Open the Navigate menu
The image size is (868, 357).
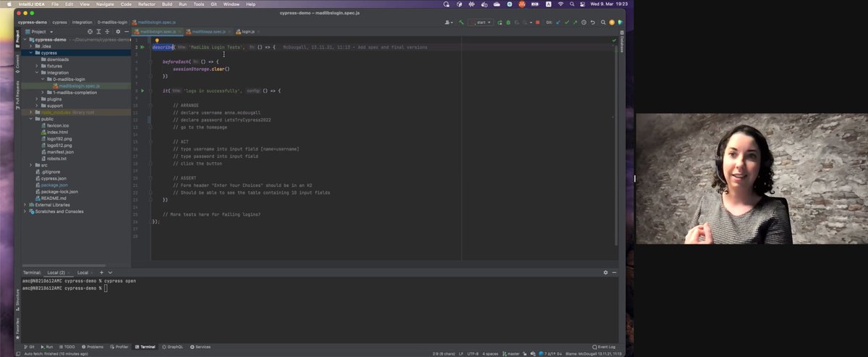[105, 4]
